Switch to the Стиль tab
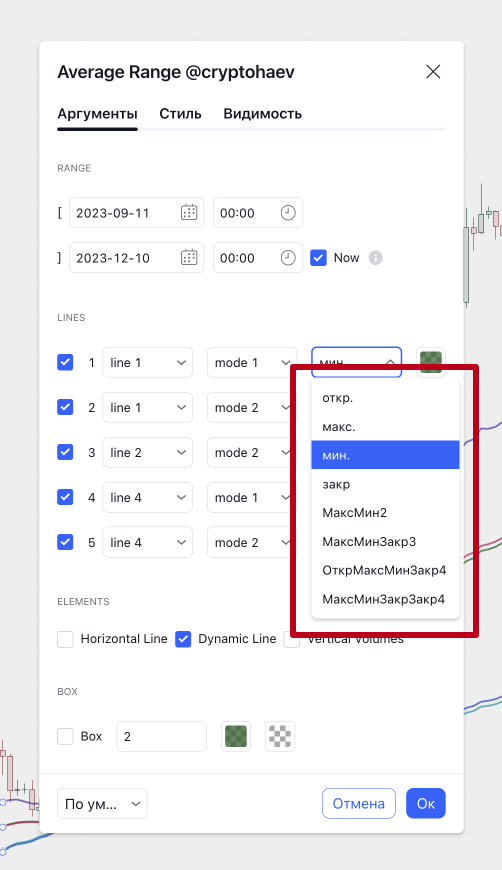The image size is (502, 870). coord(180,114)
